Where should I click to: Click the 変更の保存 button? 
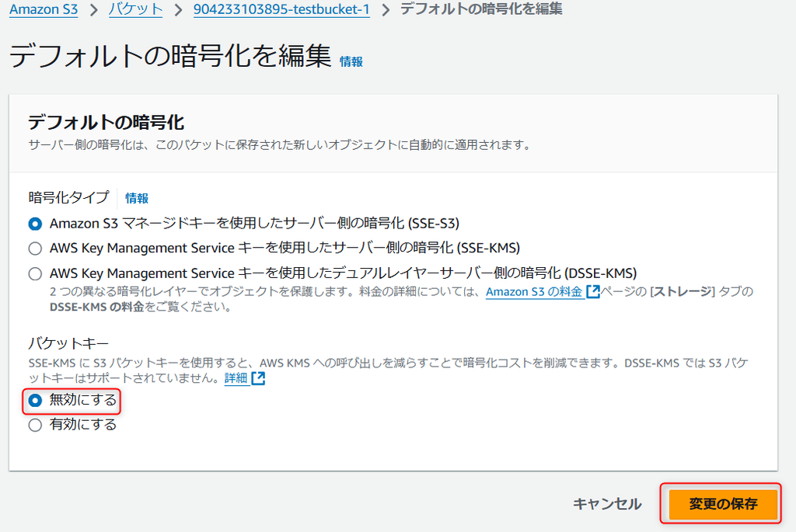[x=723, y=503]
